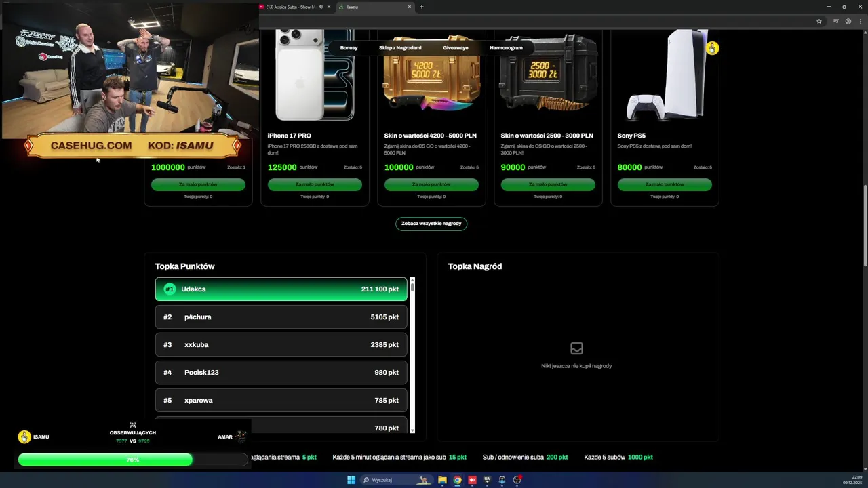
Task: Select #3 xxkuba leaderboard row
Action: pos(281,344)
